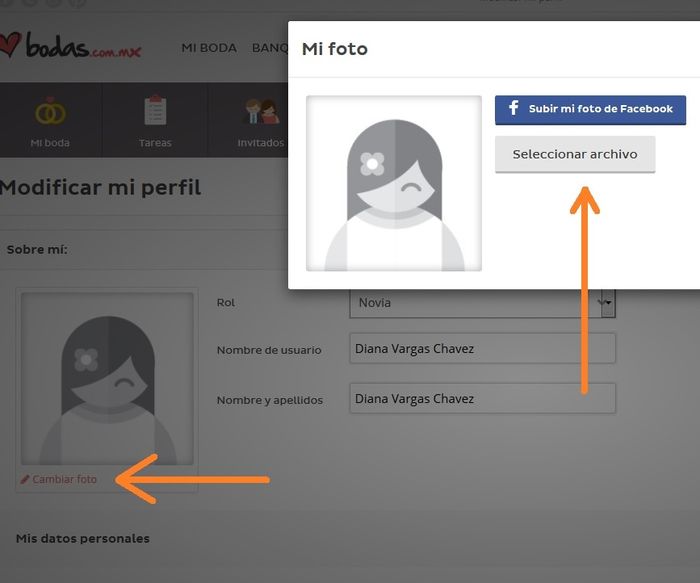Select the Invitados couple icon
This screenshot has width=700, height=583.
[x=260, y=111]
